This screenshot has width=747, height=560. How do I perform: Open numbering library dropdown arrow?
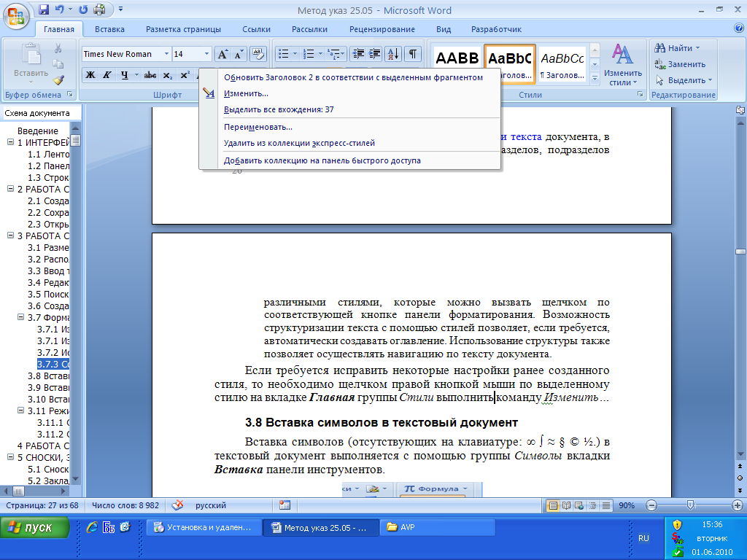pyautogui.click(x=320, y=54)
